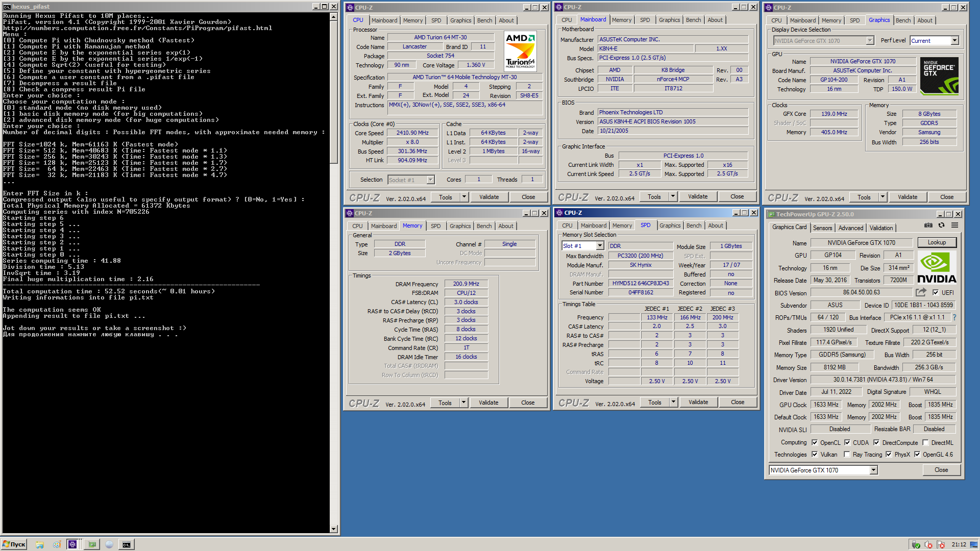This screenshot has height=551, width=980.
Task: Toggle the UEFI checkbox in GPU-Z
Action: pyautogui.click(x=936, y=293)
